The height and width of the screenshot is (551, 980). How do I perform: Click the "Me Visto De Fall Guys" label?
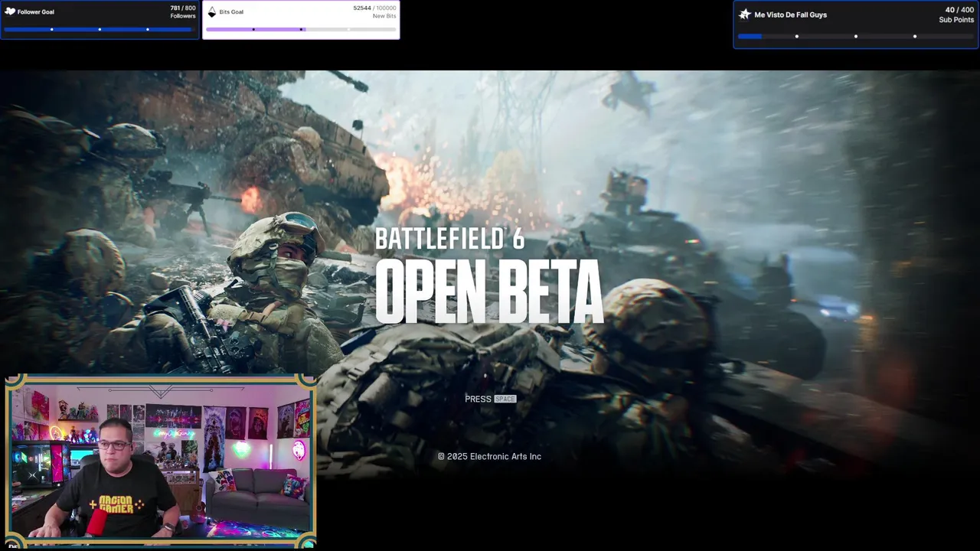click(791, 15)
